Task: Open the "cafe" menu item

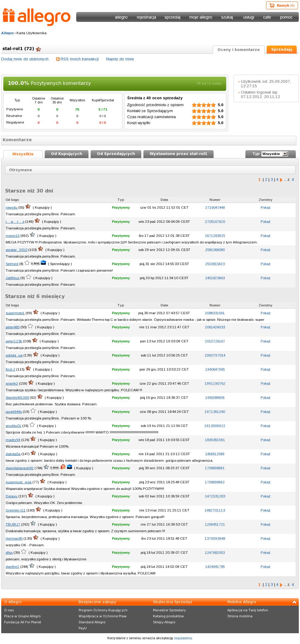Action: point(267,17)
